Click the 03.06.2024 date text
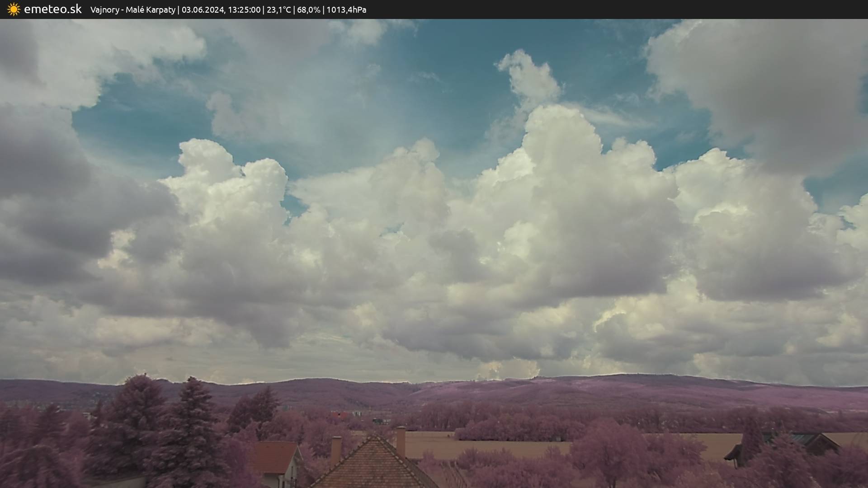 [x=203, y=9]
